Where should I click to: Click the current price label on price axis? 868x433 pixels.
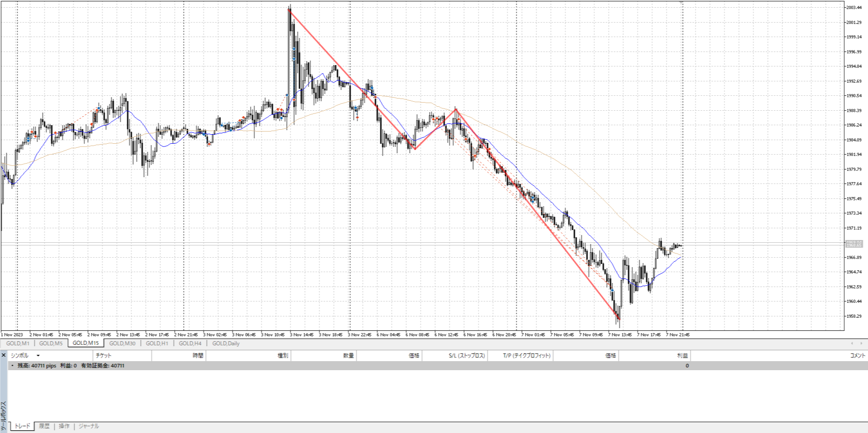(854, 244)
